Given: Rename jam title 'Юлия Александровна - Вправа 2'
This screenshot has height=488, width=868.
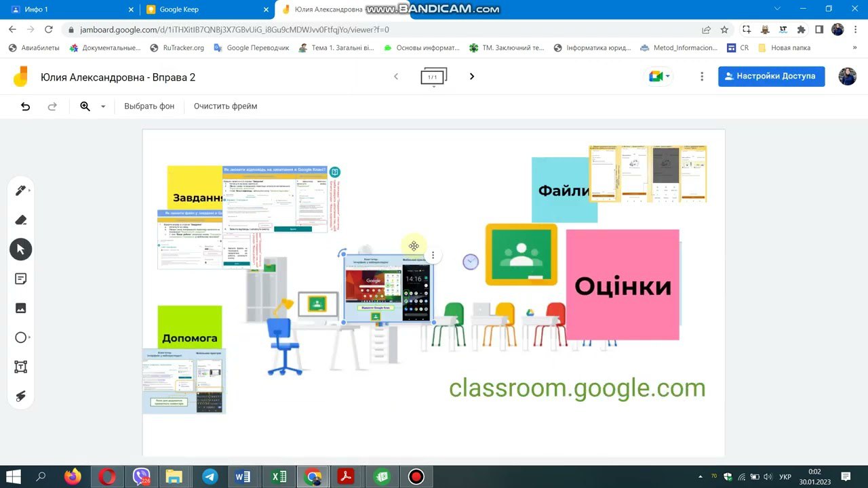Looking at the screenshot, I should (118, 77).
